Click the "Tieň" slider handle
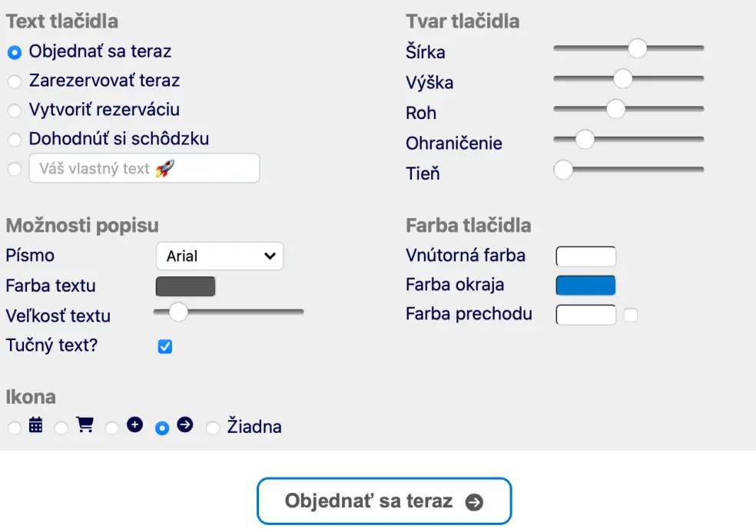756x532 pixels. pyautogui.click(x=564, y=170)
